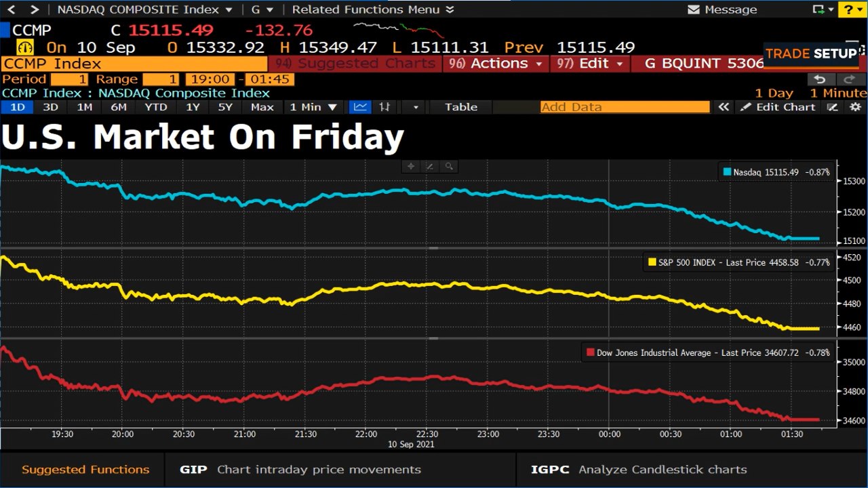Switch to the 1M range tab
Viewport: 868px width, 488px height.
point(85,107)
